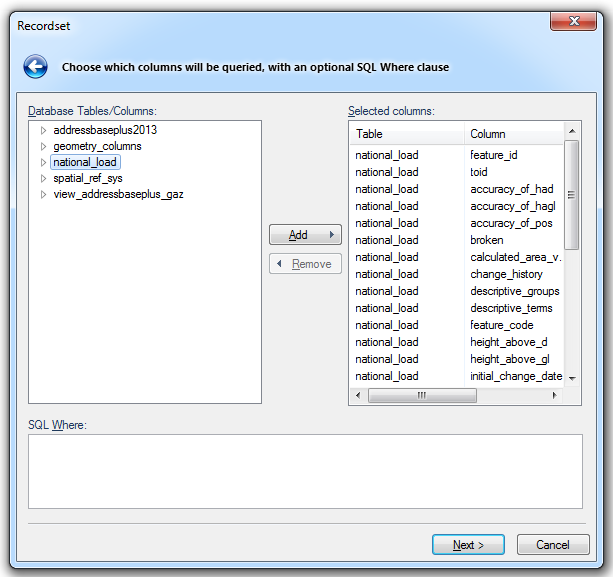613x577 pixels.
Task: Click the horizontal scroll left arrow
Action: (x=358, y=395)
